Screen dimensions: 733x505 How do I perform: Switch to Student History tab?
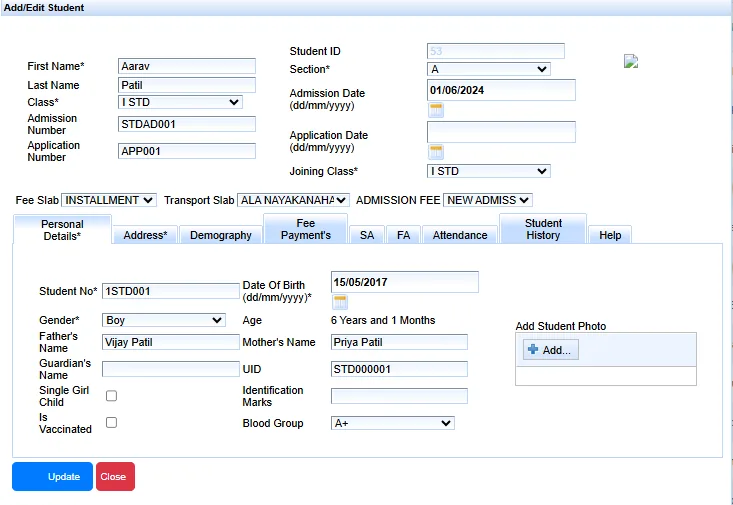click(543, 229)
